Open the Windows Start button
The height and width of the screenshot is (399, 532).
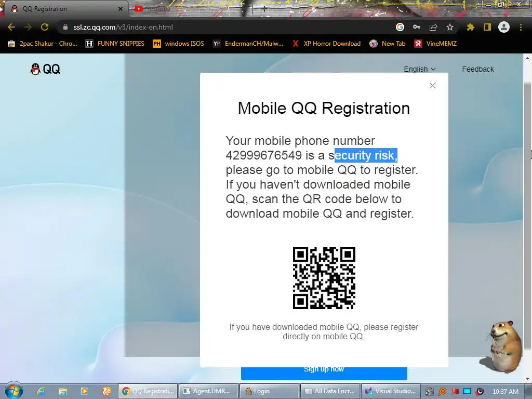click(x=13, y=391)
